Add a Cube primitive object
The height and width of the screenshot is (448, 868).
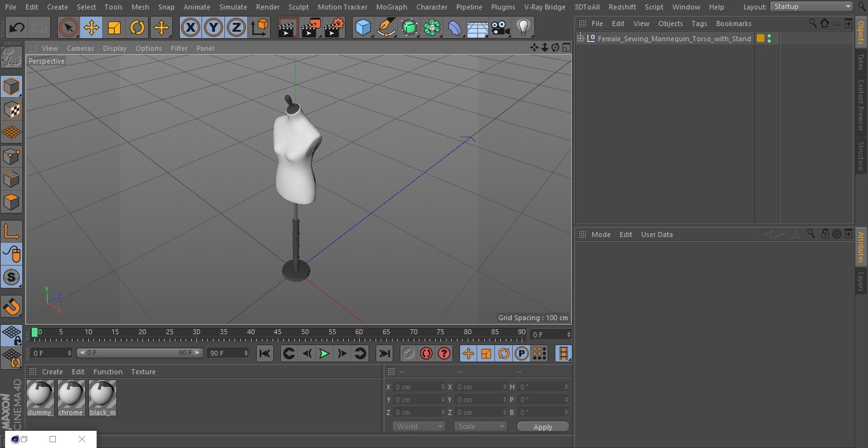click(363, 27)
